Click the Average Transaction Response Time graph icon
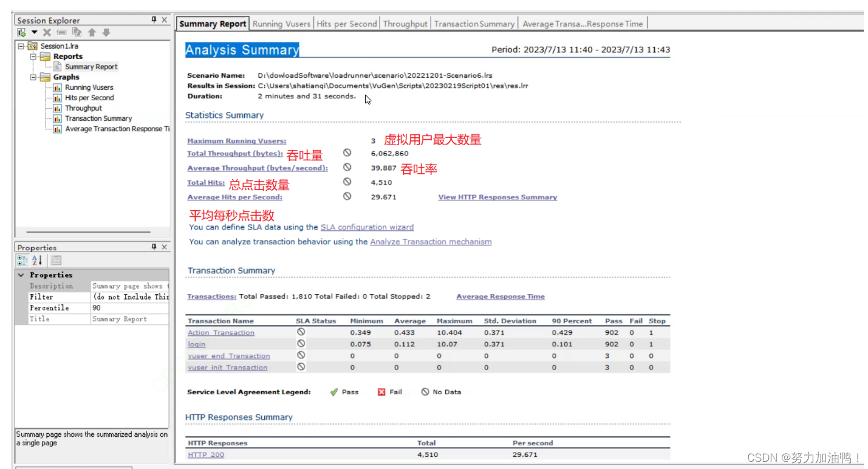Image resolution: width=868 pixels, height=469 pixels. 58,129
